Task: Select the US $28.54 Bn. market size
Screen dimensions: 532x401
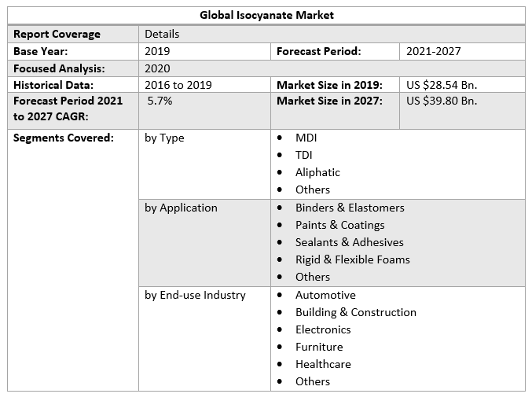Action: (441, 85)
